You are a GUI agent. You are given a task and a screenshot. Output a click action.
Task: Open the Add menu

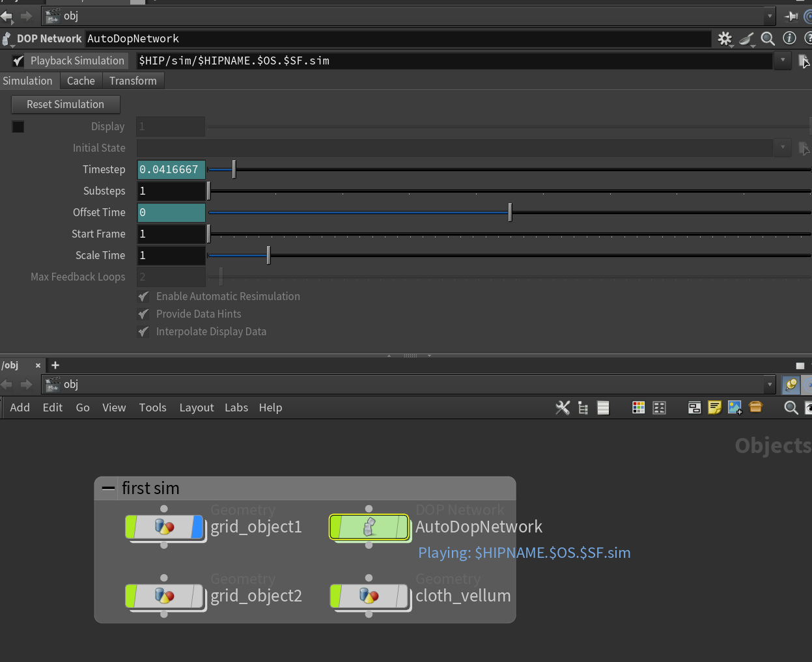pos(20,407)
